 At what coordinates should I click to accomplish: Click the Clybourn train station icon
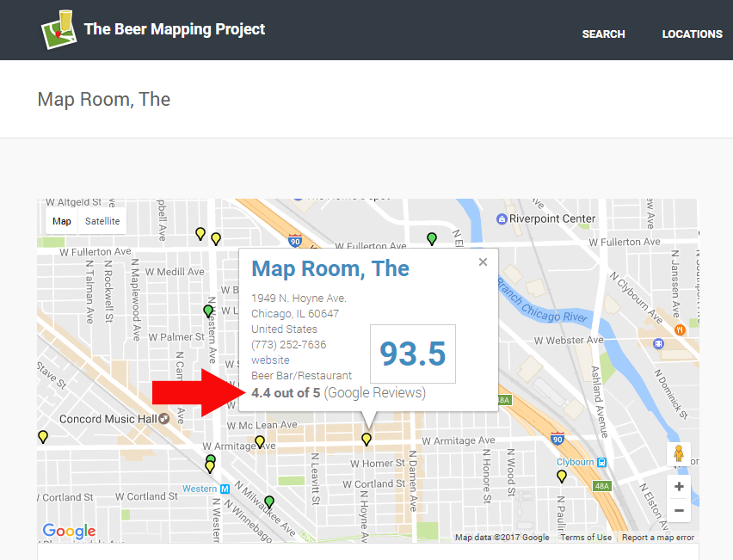601,462
